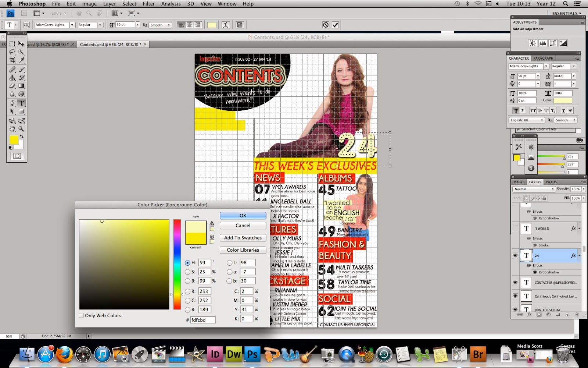Select the History Brush tool

pyautogui.click(x=21, y=78)
